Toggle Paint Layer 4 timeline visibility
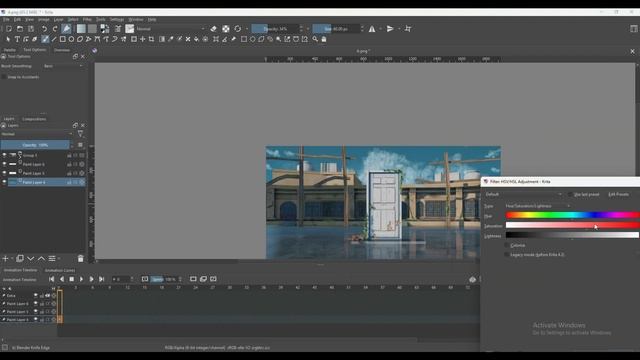 [x=36, y=320]
